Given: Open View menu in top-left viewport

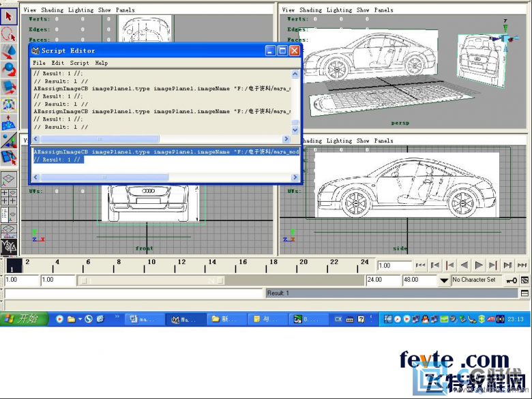Looking at the screenshot, I should (30, 10).
